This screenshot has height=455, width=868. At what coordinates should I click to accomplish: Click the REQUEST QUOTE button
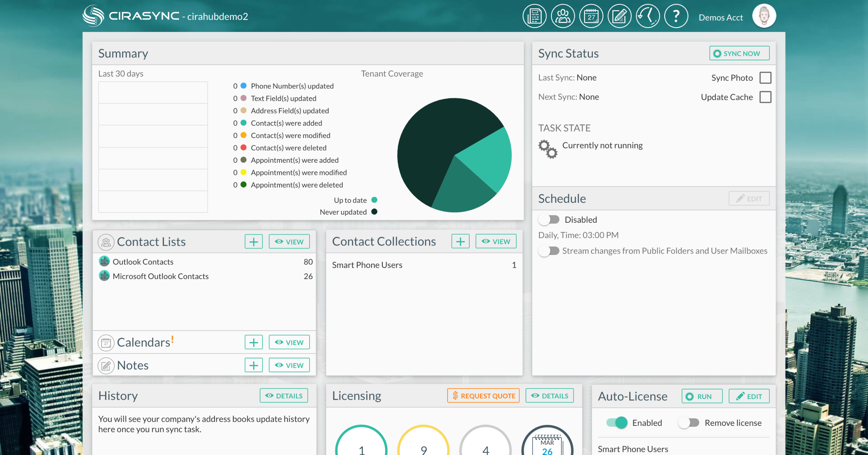tap(483, 396)
